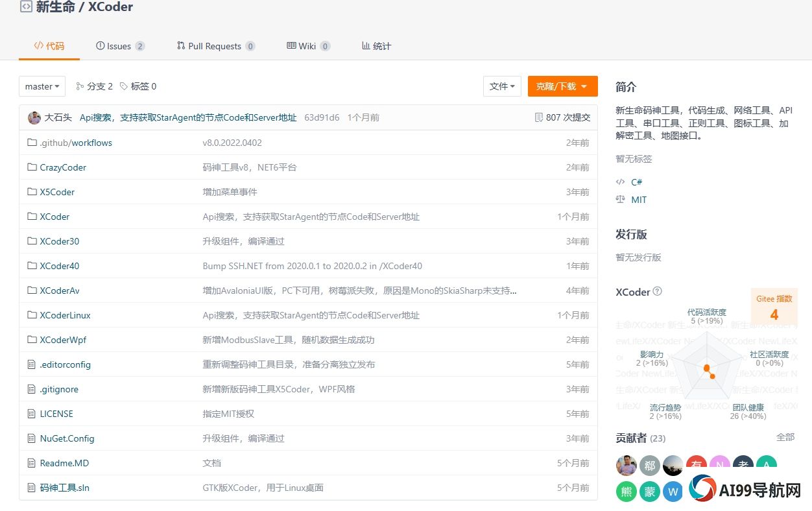Click the Readme.MD file icon

coord(32,463)
